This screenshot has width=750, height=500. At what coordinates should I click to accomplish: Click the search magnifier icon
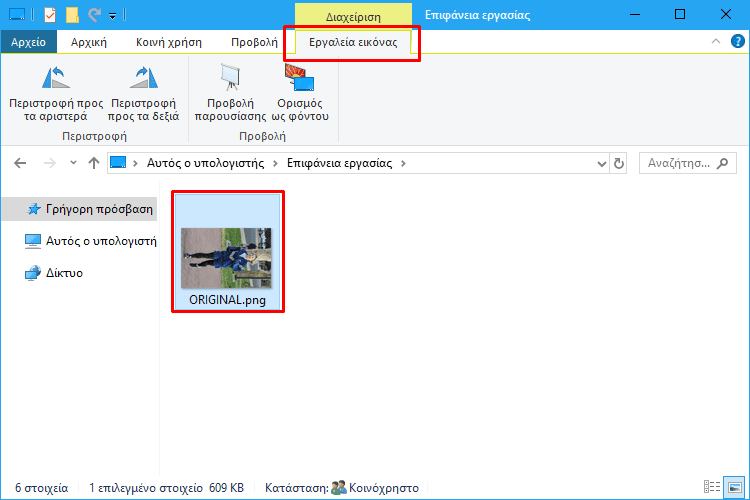click(x=723, y=164)
